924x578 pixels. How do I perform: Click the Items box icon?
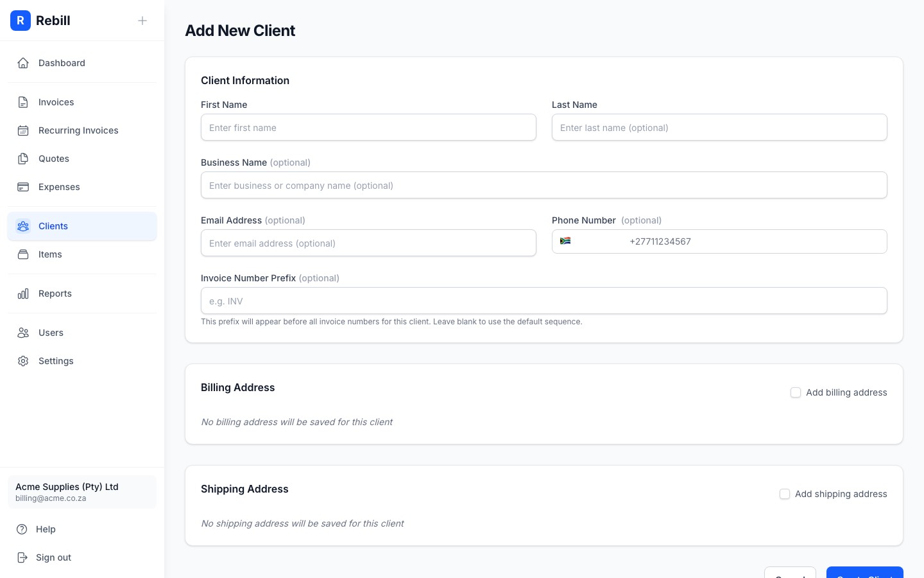[23, 254]
